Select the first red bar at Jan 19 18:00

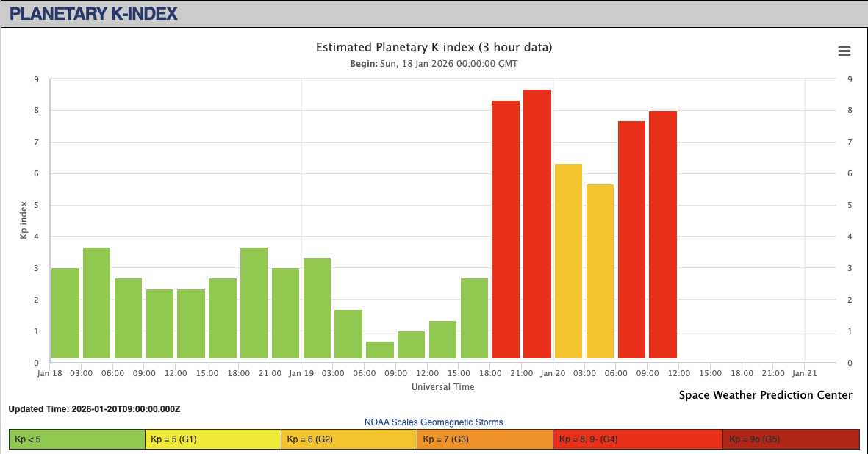506,229
